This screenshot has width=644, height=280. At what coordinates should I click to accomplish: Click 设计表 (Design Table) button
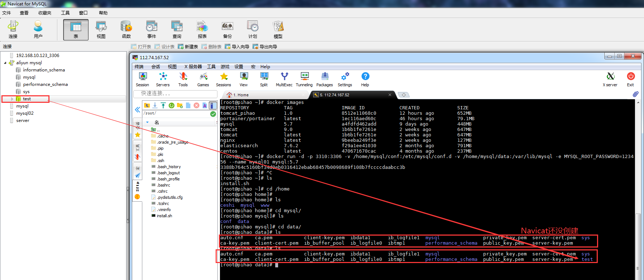coord(164,47)
